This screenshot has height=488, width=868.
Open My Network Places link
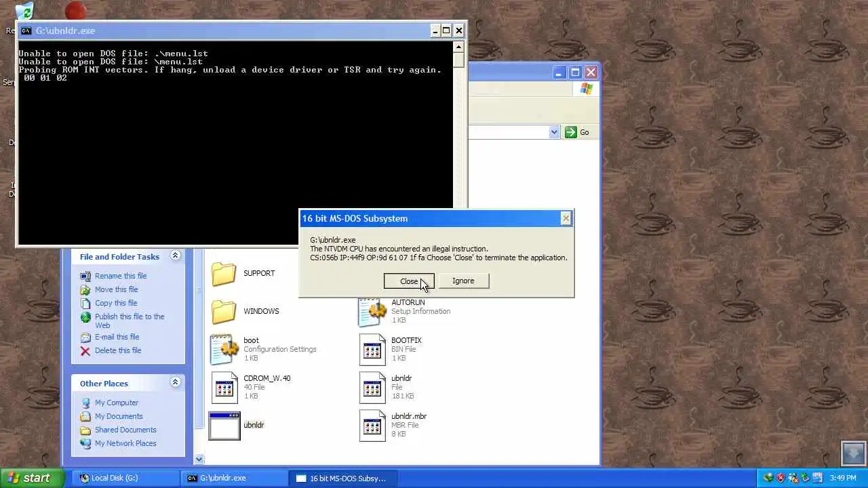[x=125, y=443]
